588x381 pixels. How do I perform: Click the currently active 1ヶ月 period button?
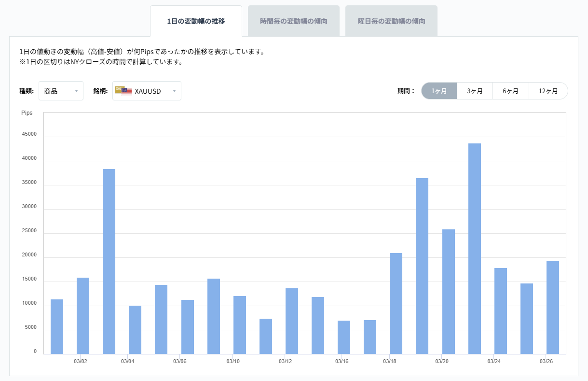coord(439,90)
